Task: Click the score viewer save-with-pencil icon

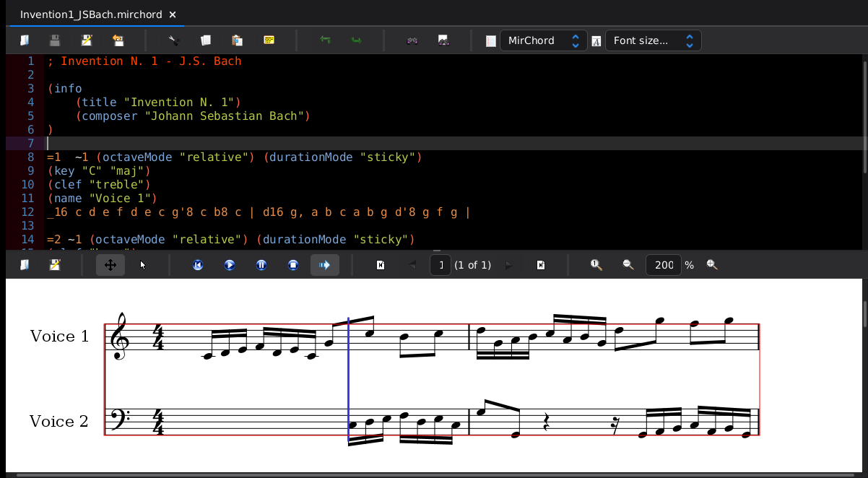Action: click(x=55, y=265)
